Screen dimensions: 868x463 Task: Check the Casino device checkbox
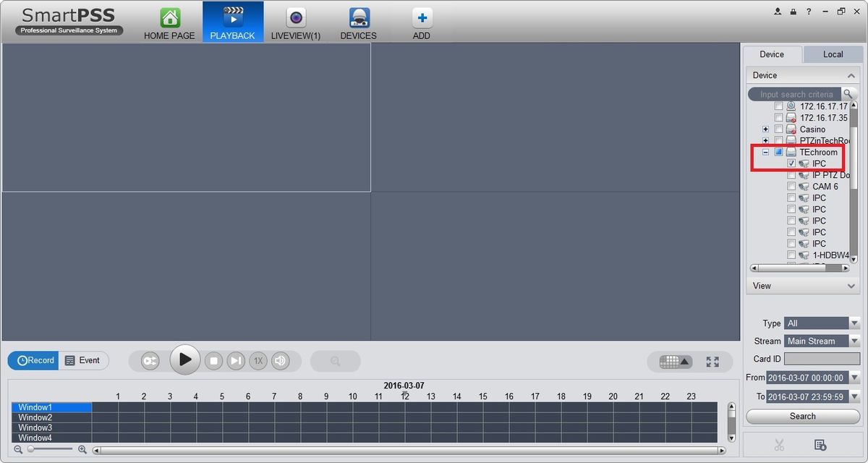tap(779, 129)
